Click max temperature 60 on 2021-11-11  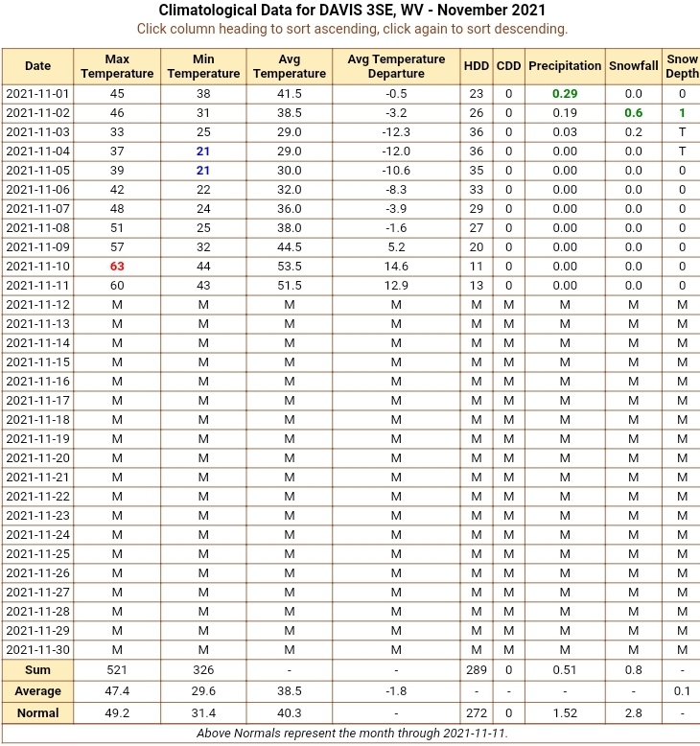(117, 286)
